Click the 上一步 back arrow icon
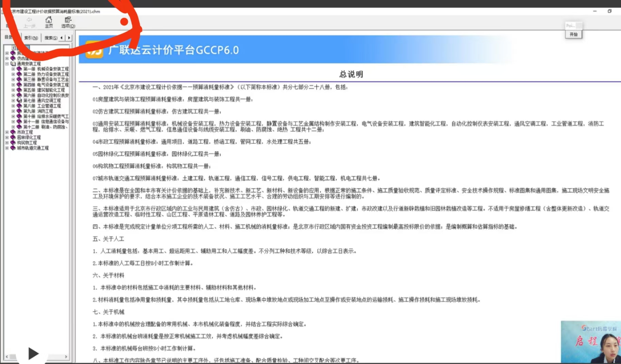 point(30,20)
